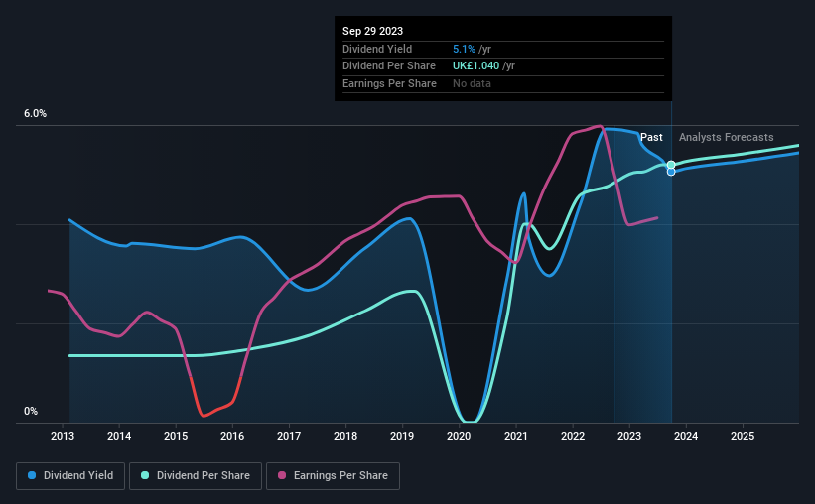Select the 2014 x-axis label
The image size is (815, 504).
click(119, 436)
